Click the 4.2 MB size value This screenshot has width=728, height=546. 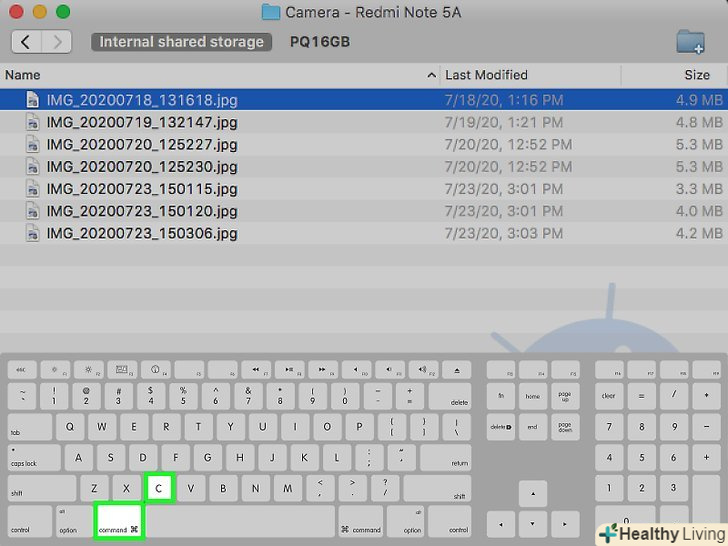(699, 233)
